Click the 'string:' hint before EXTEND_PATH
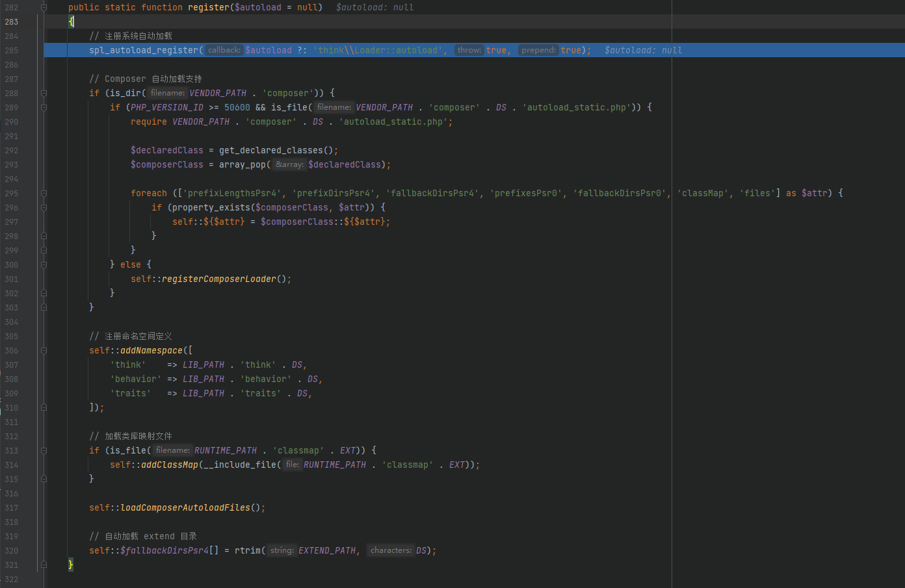 tap(282, 550)
